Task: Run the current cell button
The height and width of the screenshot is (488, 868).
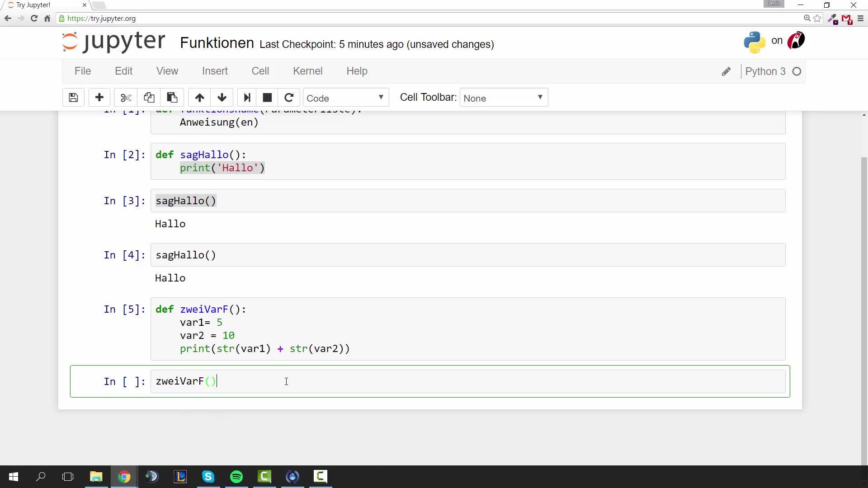Action: (x=247, y=98)
